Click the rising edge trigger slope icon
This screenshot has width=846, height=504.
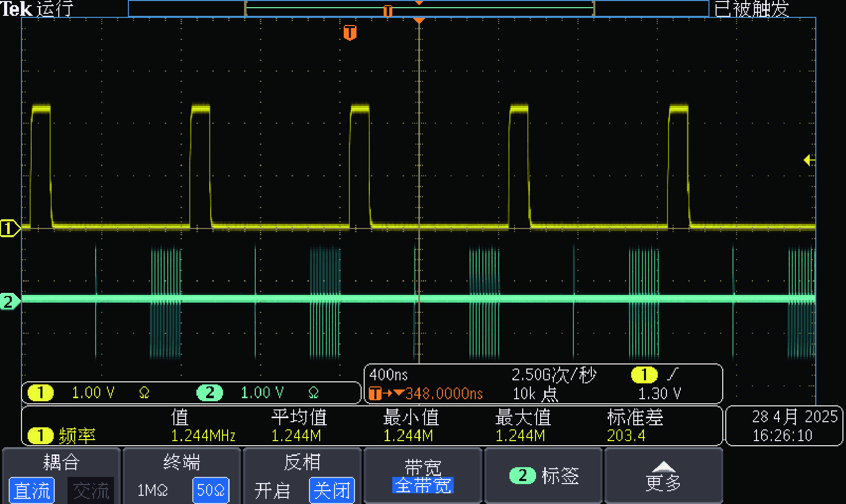click(x=672, y=375)
